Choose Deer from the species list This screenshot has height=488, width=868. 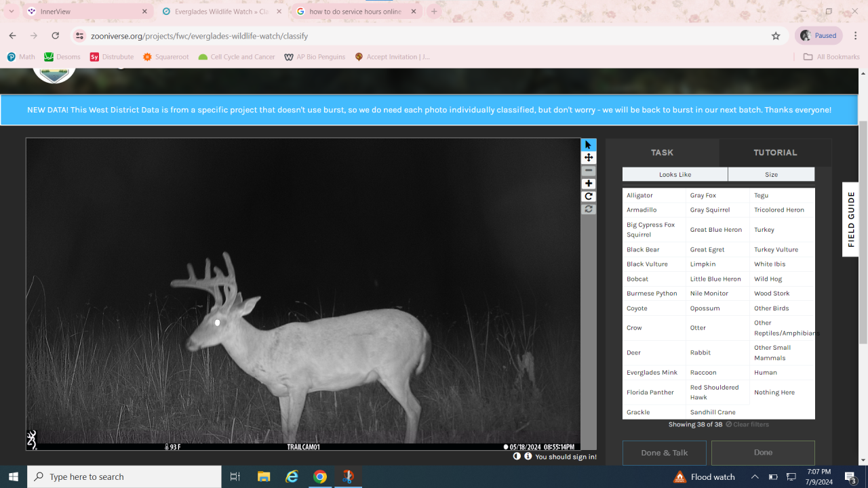pos(654,352)
